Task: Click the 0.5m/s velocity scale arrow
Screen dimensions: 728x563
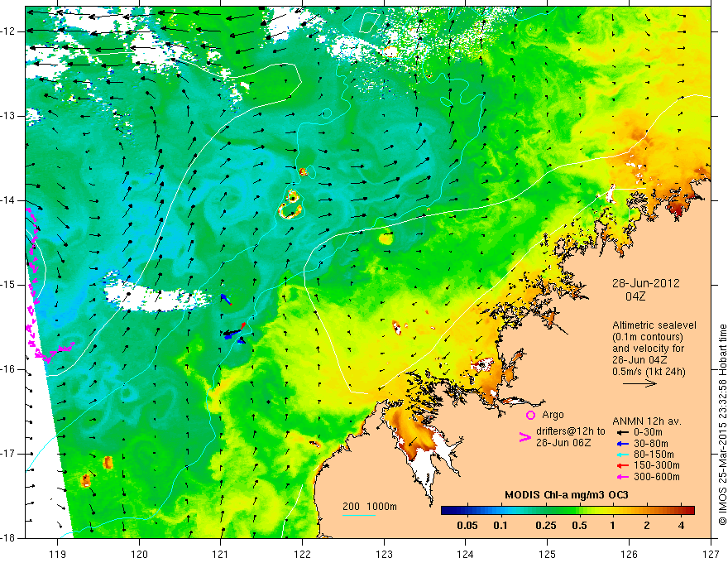Action: click(x=639, y=383)
